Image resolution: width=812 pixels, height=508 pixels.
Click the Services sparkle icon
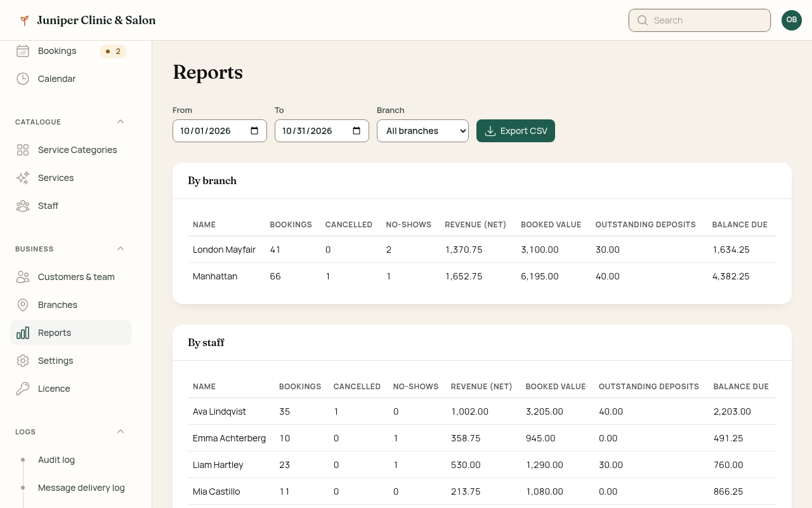(x=23, y=178)
